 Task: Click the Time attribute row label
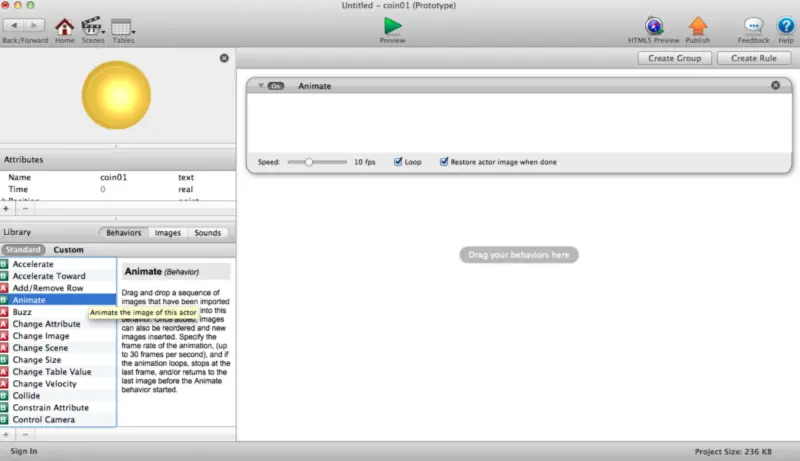18,189
